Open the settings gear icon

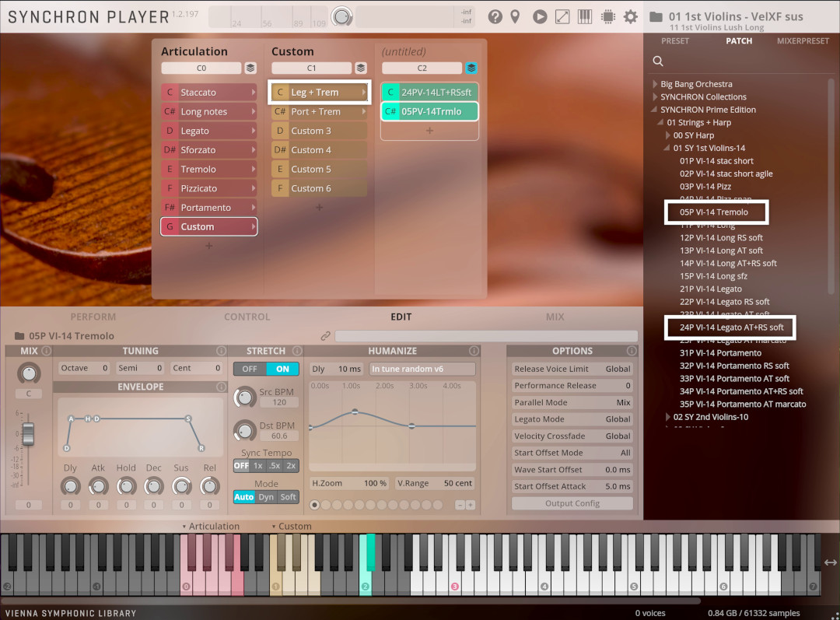click(x=631, y=16)
